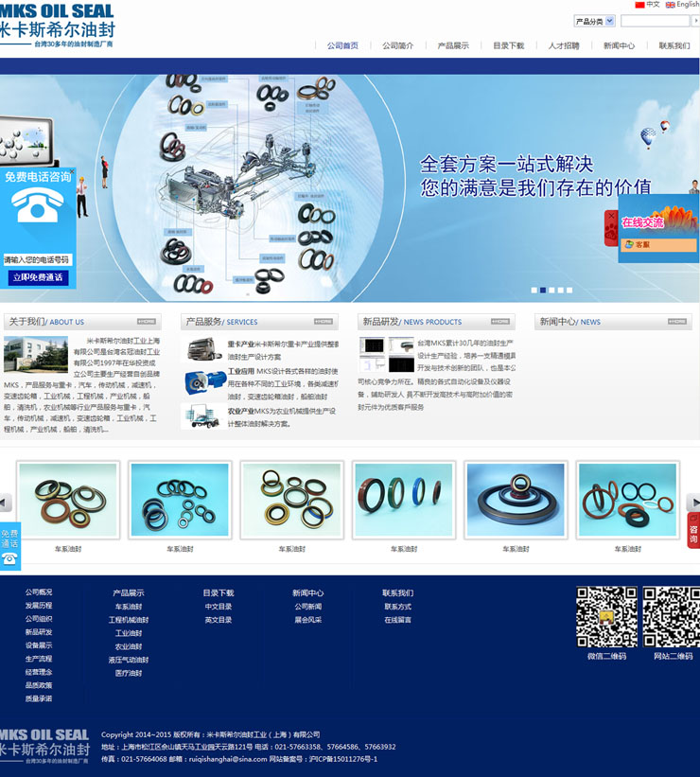Open 公司概况 footer link
Screen dimensions: 700x777
pos(39,592)
